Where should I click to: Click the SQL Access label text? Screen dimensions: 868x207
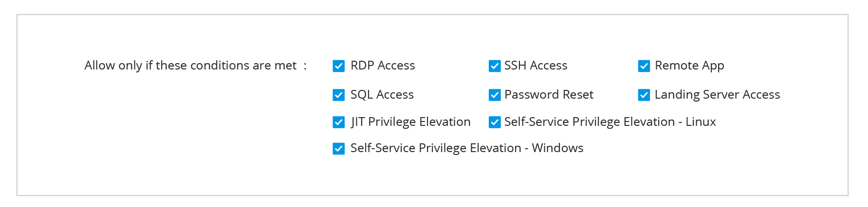382,95
